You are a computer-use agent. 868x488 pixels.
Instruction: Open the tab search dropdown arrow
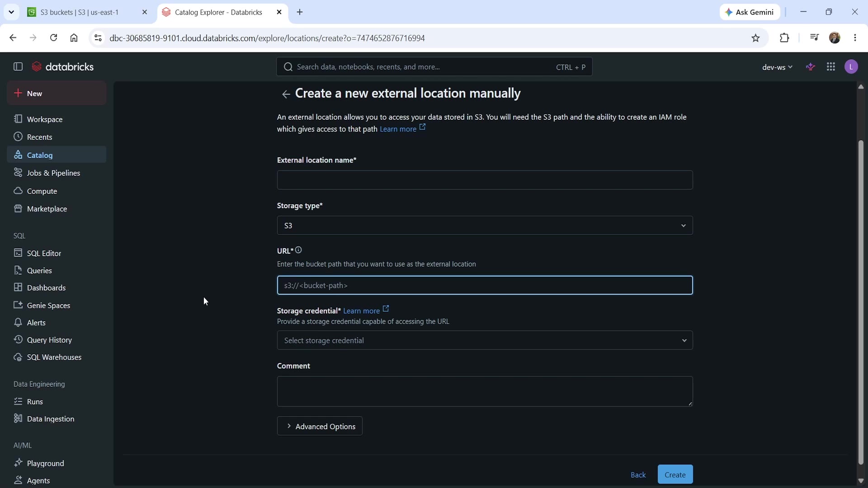(x=11, y=12)
